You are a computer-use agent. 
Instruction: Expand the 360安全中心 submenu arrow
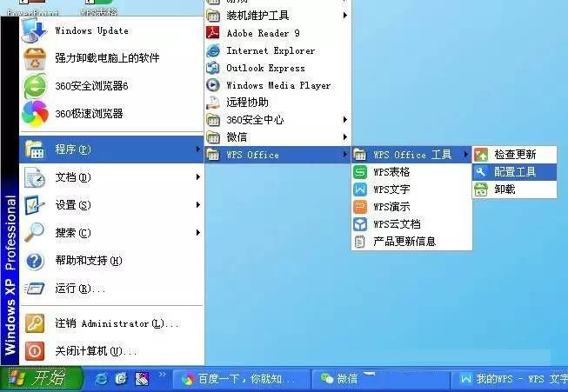344,119
